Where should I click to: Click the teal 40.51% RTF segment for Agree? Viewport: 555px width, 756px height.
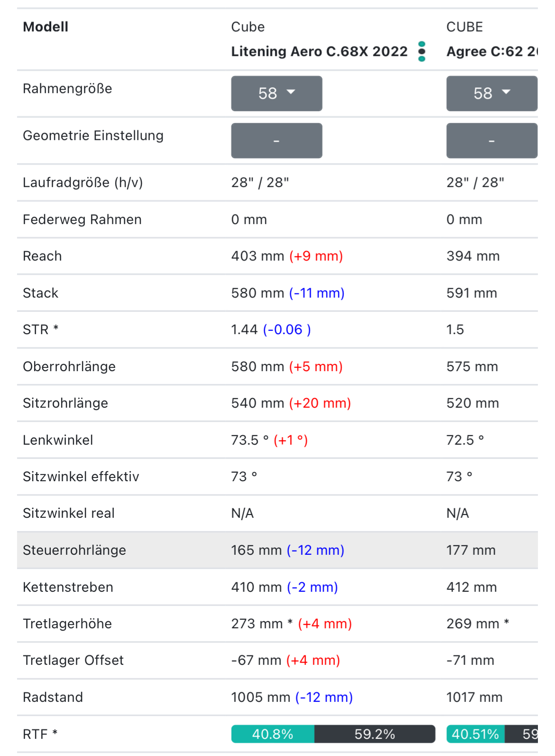[x=475, y=734]
